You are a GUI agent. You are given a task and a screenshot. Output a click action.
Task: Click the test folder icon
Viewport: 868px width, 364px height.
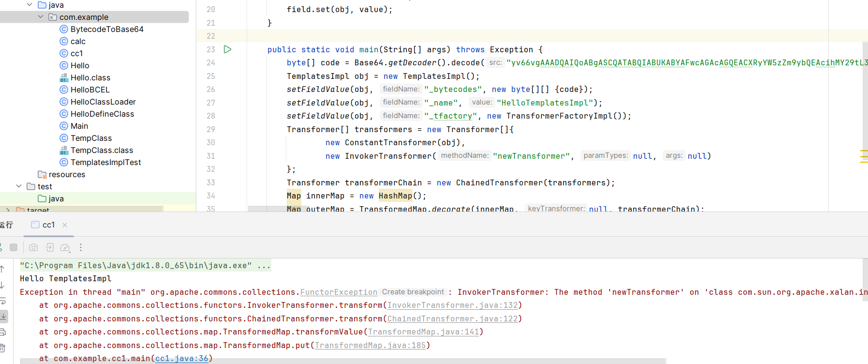click(31, 186)
